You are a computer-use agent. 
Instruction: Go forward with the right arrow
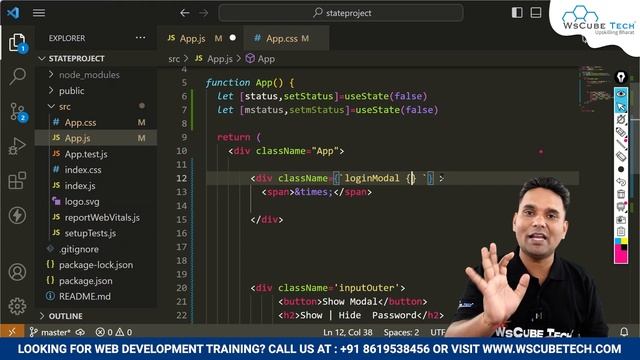203,13
